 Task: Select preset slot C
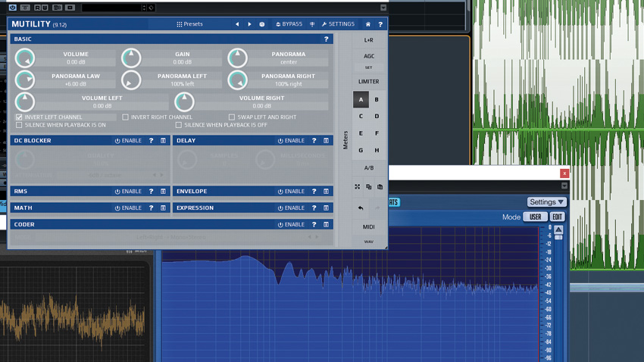click(361, 117)
